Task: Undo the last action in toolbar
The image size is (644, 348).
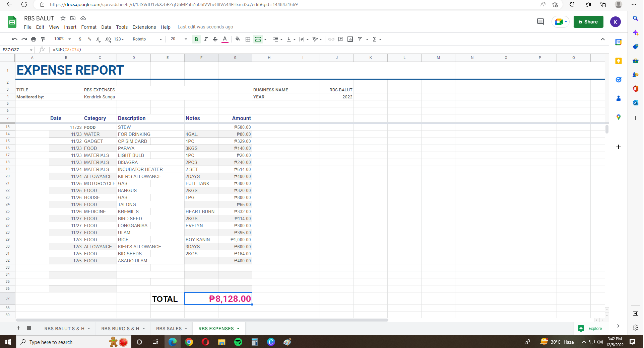Action: click(14, 39)
